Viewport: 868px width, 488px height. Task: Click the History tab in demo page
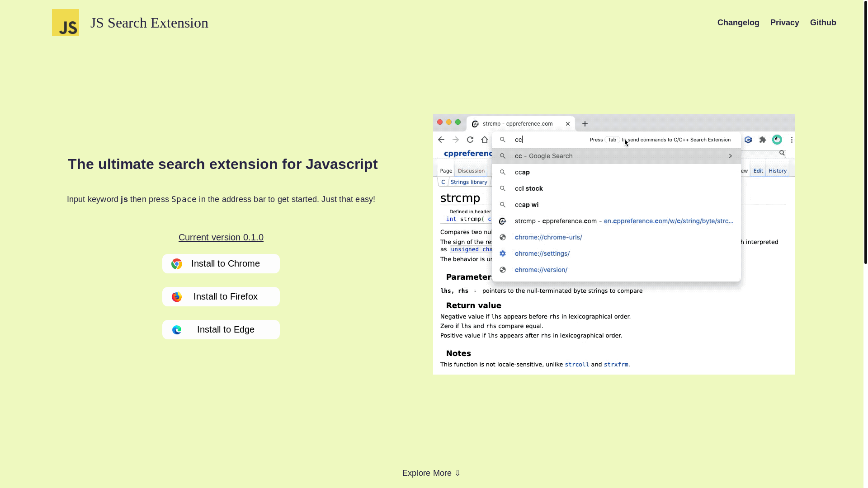pos(778,171)
